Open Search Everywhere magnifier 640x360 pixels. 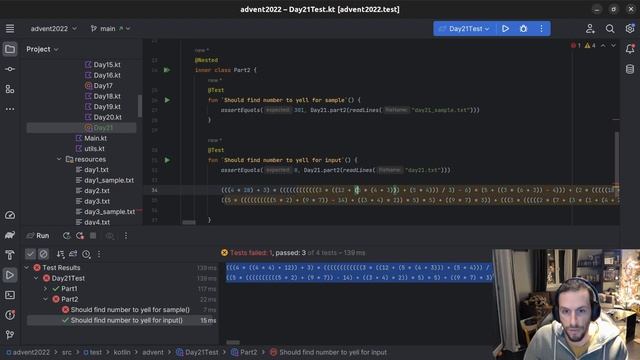click(610, 29)
